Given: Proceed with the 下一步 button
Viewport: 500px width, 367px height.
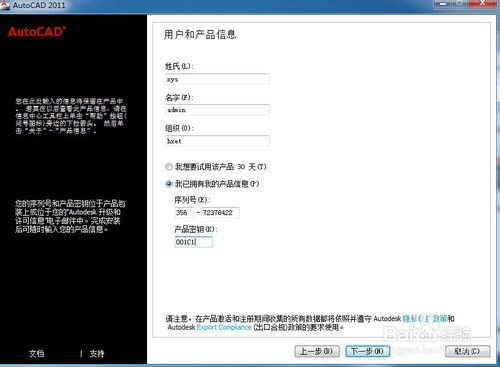Looking at the screenshot, I should click(368, 351).
